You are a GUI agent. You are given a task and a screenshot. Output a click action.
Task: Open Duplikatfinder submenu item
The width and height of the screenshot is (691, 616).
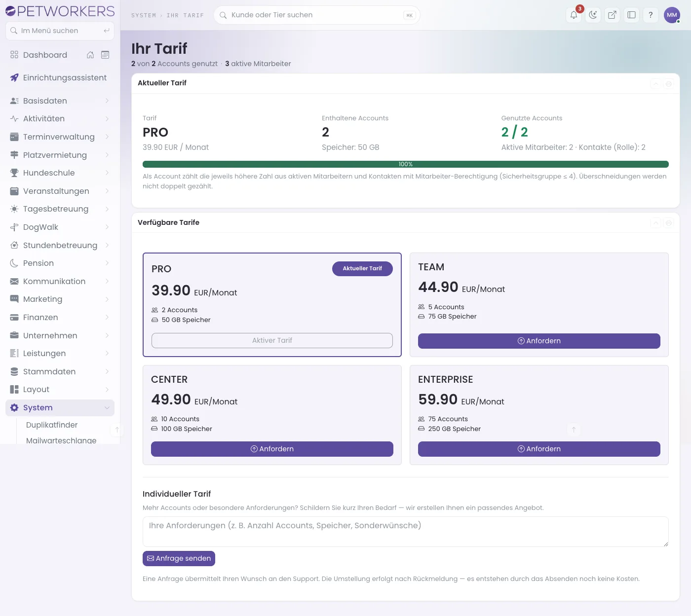52,425
